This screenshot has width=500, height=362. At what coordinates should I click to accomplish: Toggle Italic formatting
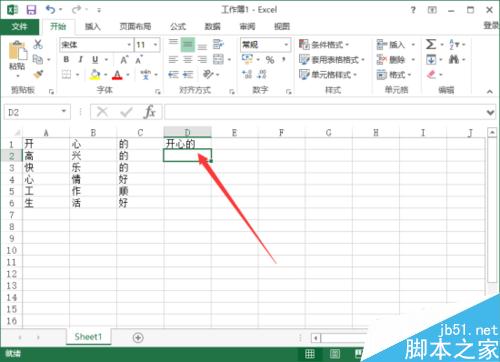[x=80, y=59]
